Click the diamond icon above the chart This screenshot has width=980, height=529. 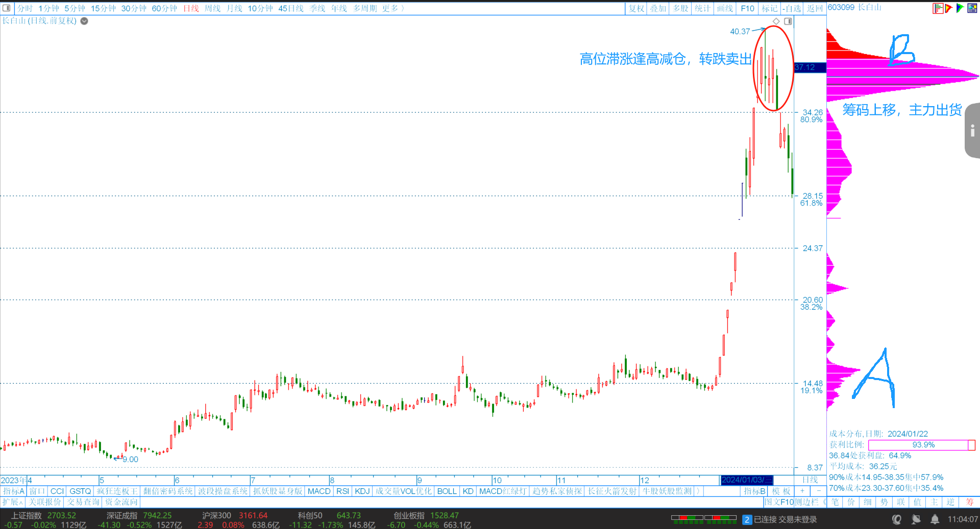pyautogui.click(x=776, y=21)
